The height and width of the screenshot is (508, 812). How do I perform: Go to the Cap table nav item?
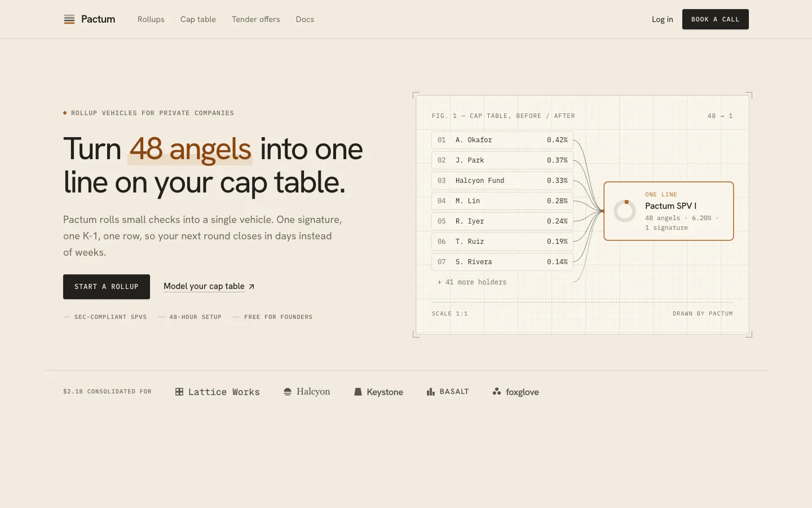click(x=198, y=19)
